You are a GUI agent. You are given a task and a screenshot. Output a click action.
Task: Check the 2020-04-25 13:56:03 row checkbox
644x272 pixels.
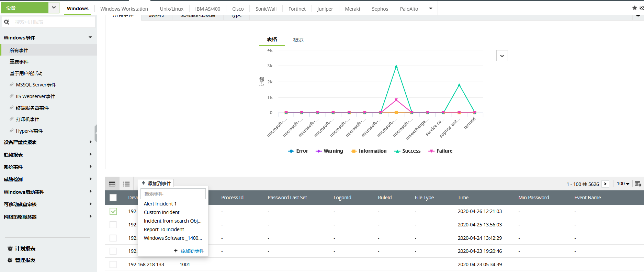coord(113,225)
